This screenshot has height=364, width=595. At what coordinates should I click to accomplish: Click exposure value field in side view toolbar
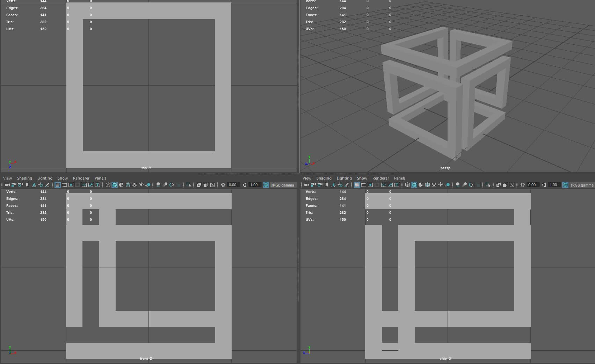532,185
